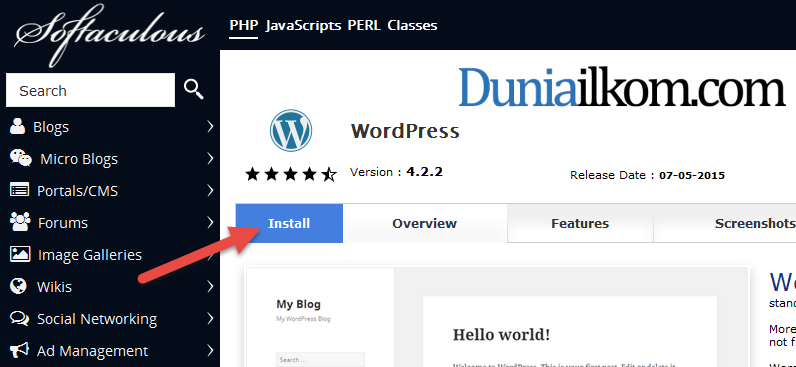Image resolution: width=796 pixels, height=367 pixels.
Task: Click the WordPress logo icon
Action: coord(290,130)
